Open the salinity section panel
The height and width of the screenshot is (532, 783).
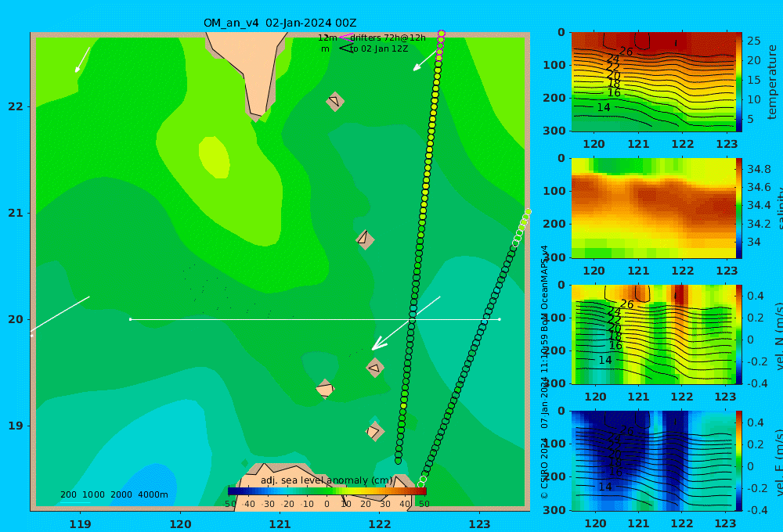[654, 208]
